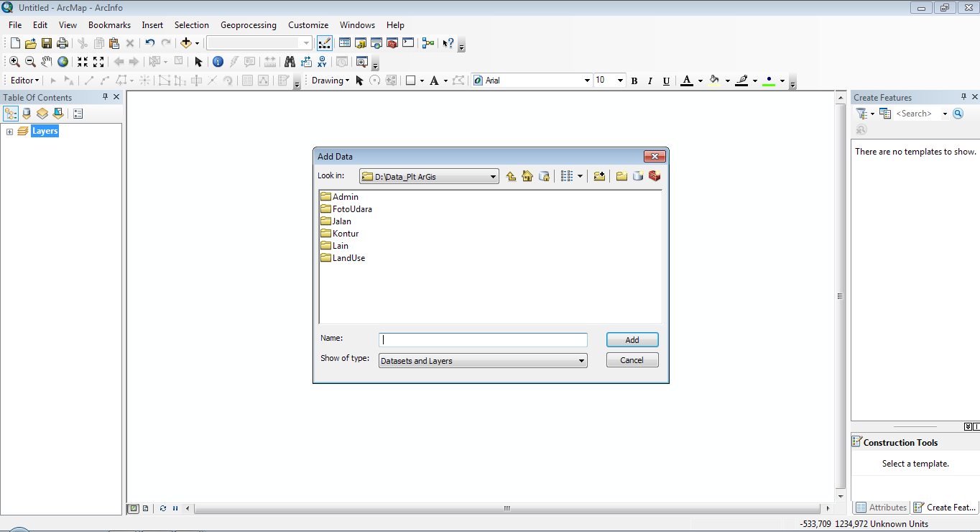Viewport: 980px width, 532px height.
Task: Open the ArcToolbox window icon
Action: coord(392,43)
